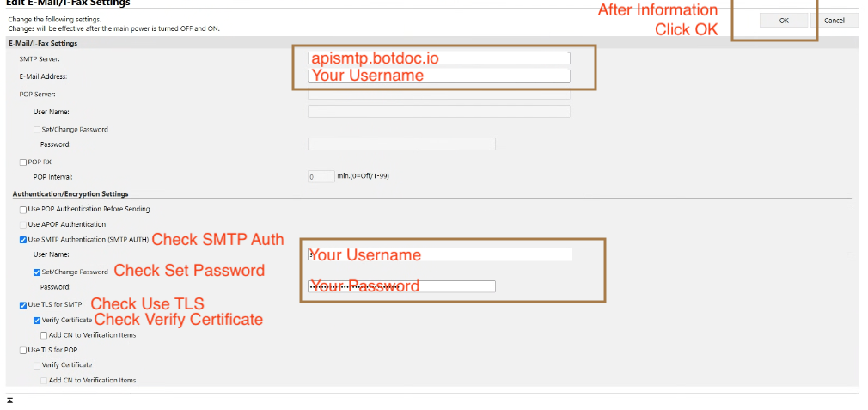The height and width of the screenshot is (410, 868).
Task: Enable the Use TLS for POP checkbox
Action: tap(22, 350)
